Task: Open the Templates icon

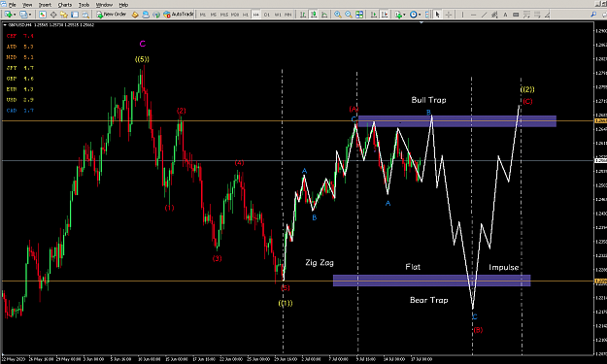Action: click(427, 15)
